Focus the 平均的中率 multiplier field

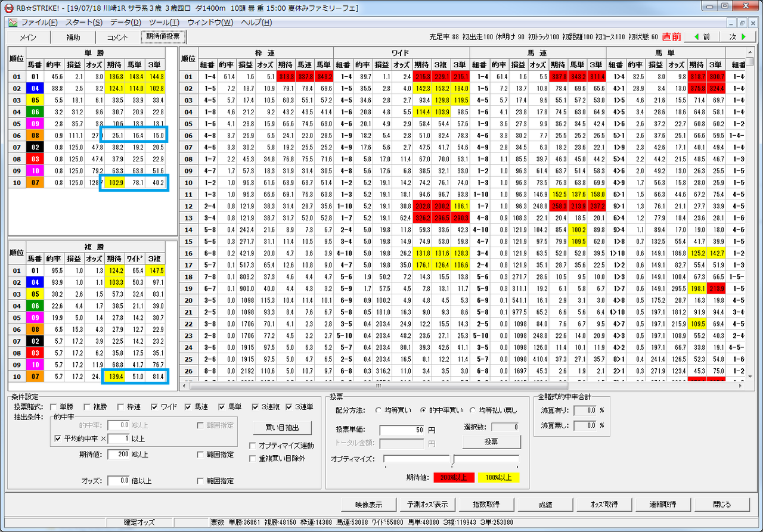(117, 438)
